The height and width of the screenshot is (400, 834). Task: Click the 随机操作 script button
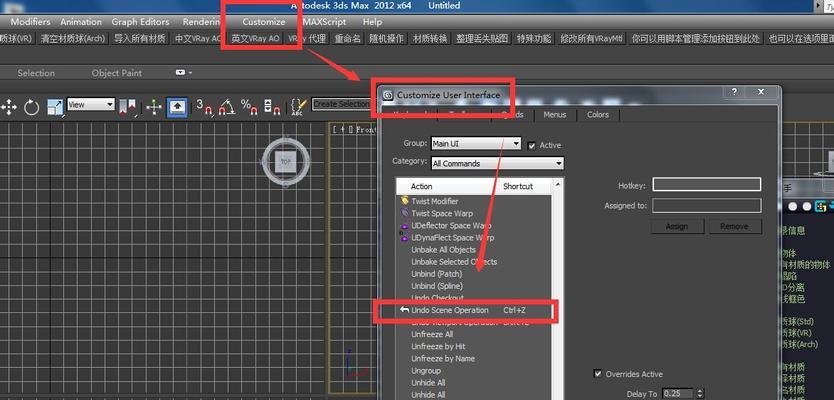click(x=387, y=39)
